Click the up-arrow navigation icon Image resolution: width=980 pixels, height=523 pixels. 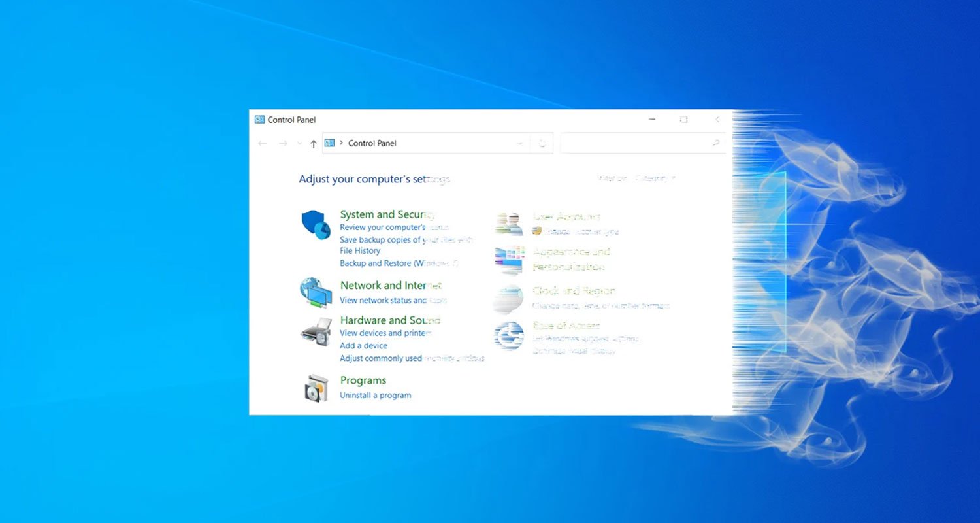[x=312, y=143]
